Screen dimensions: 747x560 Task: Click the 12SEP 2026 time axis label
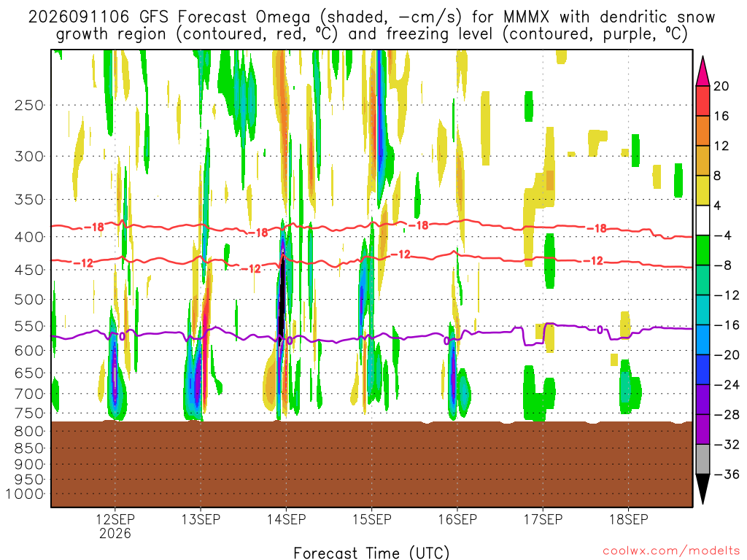pyautogui.click(x=115, y=526)
